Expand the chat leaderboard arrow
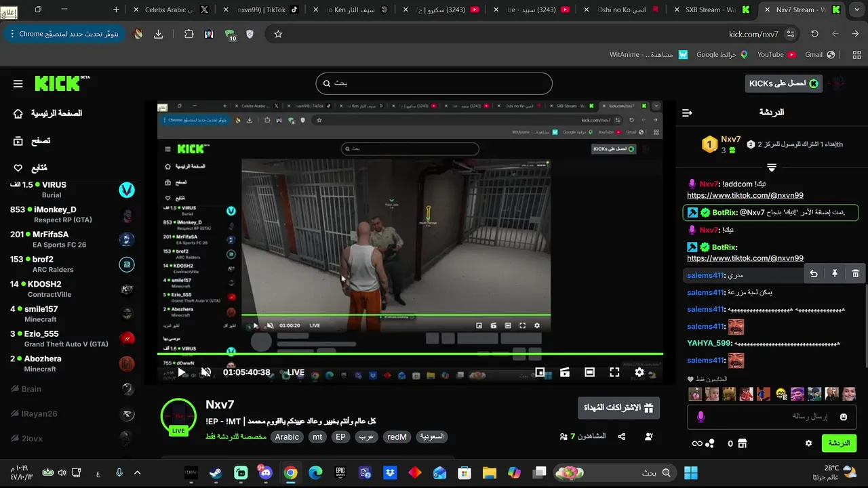This screenshot has height=488, width=868. (772, 167)
